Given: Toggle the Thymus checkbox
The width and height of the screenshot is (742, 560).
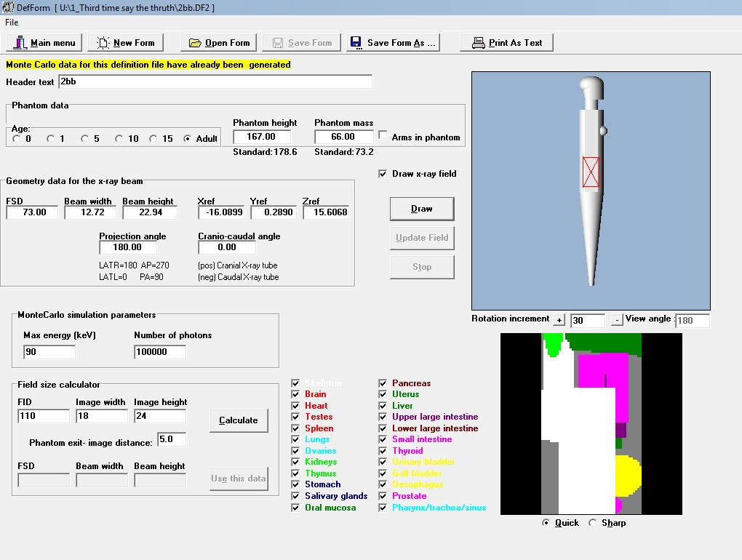Looking at the screenshot, I should [295, 473].
